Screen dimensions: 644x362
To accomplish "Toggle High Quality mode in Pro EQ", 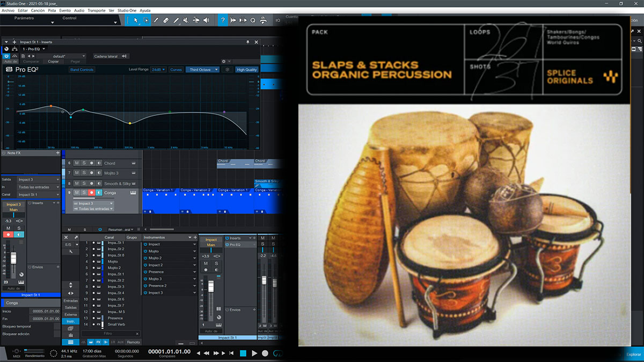I will 247,70.
